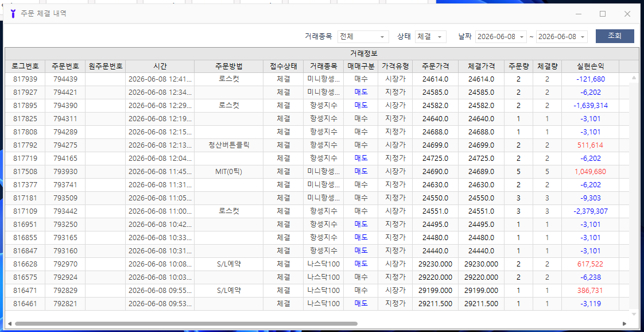
Task: Click the 거래정보 group header
Action: (363, 53)
